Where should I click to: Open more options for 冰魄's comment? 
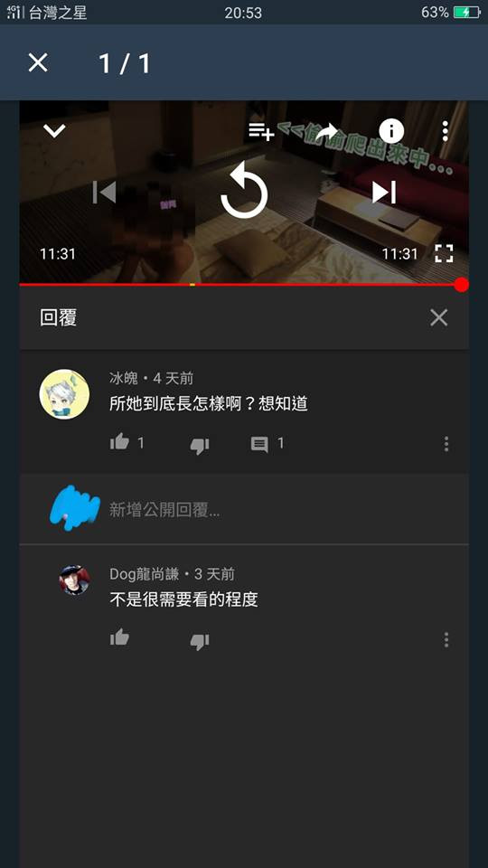coord(446,444)
